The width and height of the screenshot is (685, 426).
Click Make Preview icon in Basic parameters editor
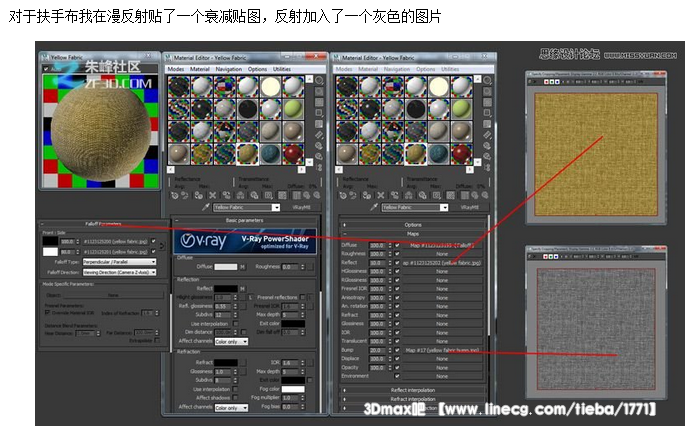319,135
